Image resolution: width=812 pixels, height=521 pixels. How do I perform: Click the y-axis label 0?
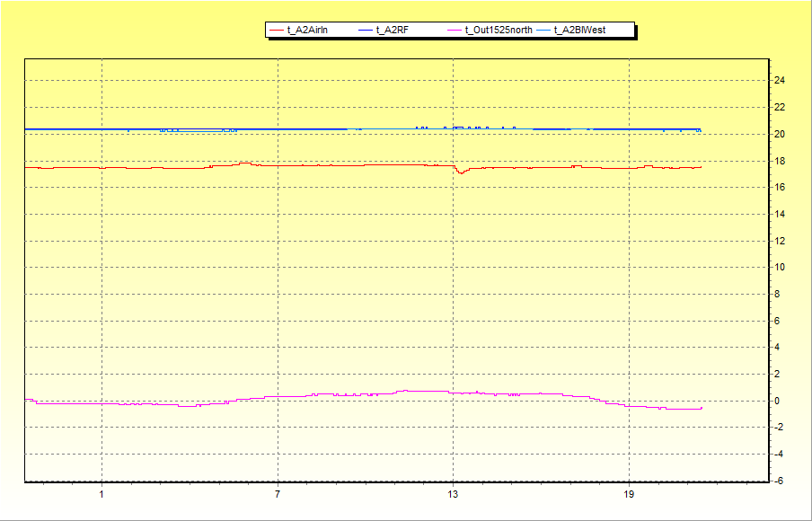[x=778, y=401]
